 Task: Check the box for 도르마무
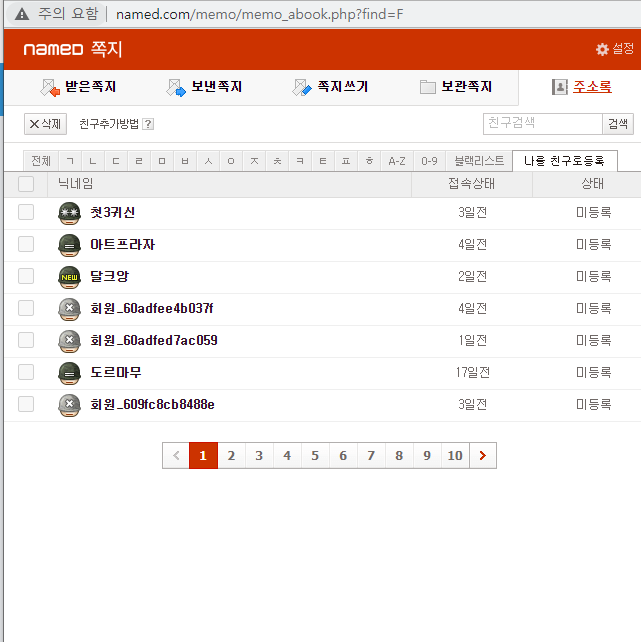click(26, 372)
